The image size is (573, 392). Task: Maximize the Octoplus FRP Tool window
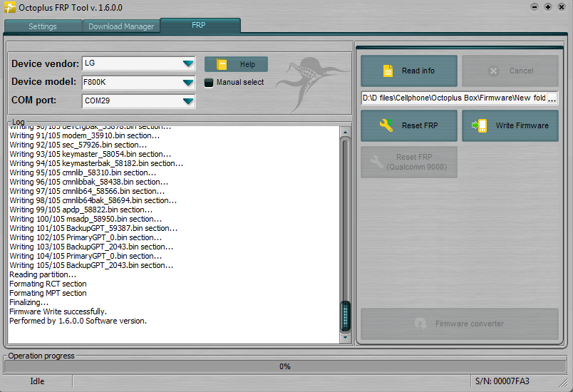tap(548, 7)
